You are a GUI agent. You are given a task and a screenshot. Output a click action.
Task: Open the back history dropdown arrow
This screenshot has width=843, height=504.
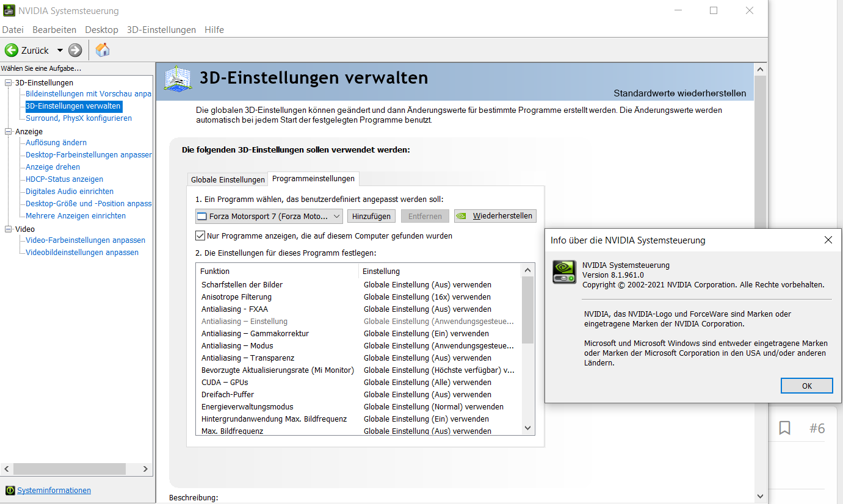pyautogui.click(x=60, y=50)
